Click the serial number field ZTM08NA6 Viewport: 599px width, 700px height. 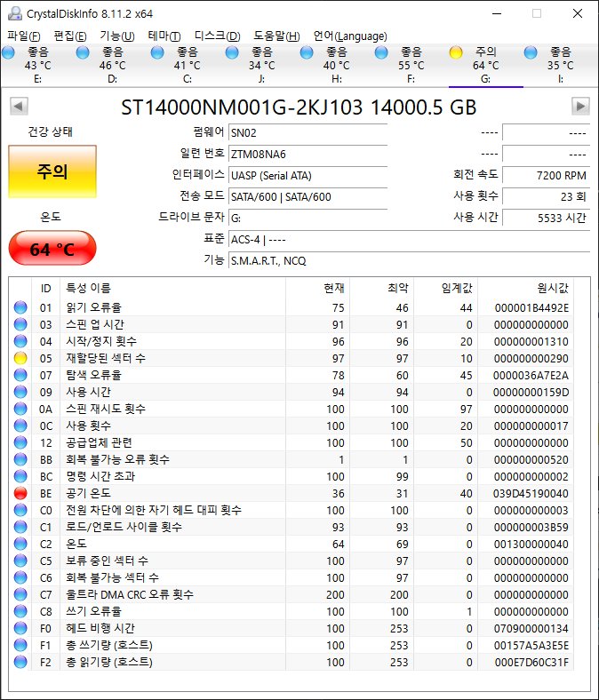[307, 154]
